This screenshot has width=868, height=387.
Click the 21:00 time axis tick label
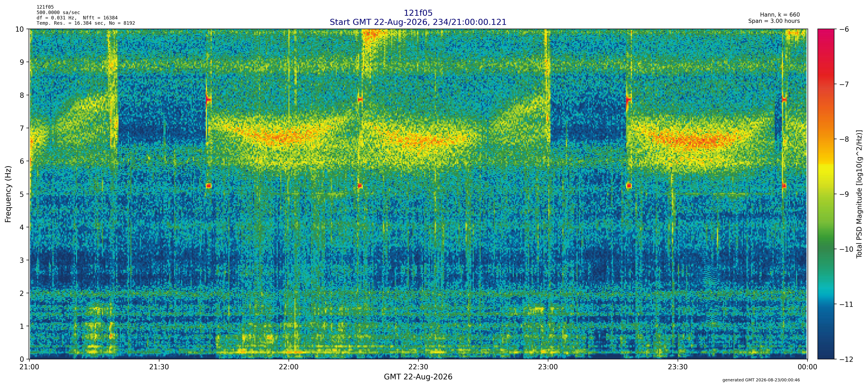pyautogui.click(x=30, y=367)
